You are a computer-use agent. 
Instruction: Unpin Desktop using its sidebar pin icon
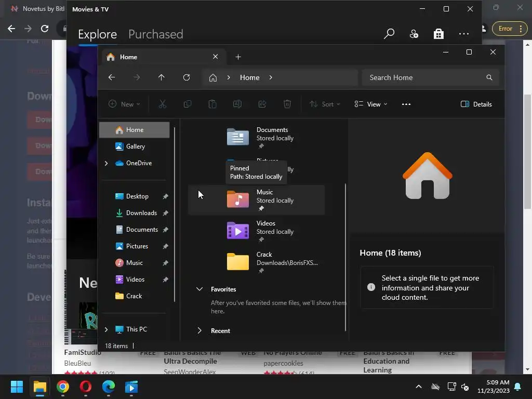[x=165, y=196]
